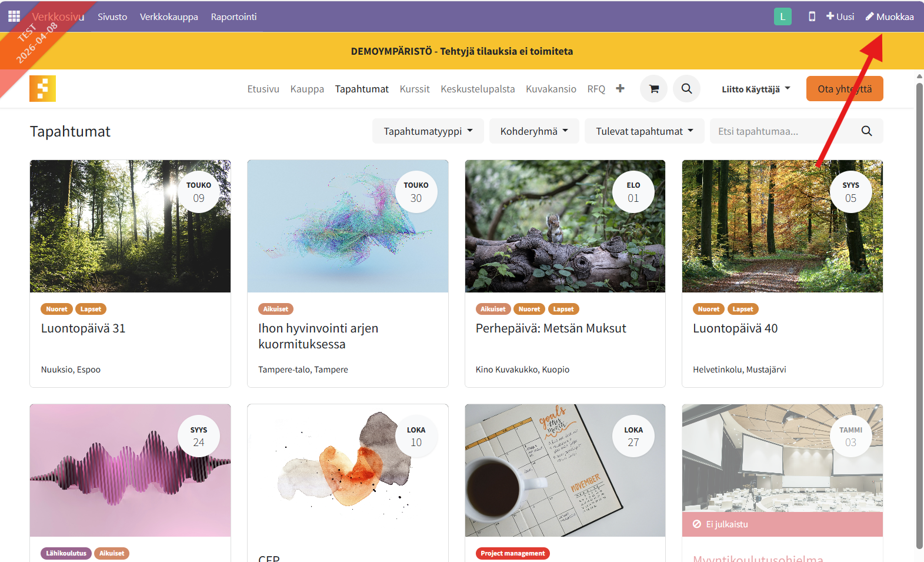Viewport: 924px width, 562px height.
Task: Open the Raportointi menu
Action: 233,16
